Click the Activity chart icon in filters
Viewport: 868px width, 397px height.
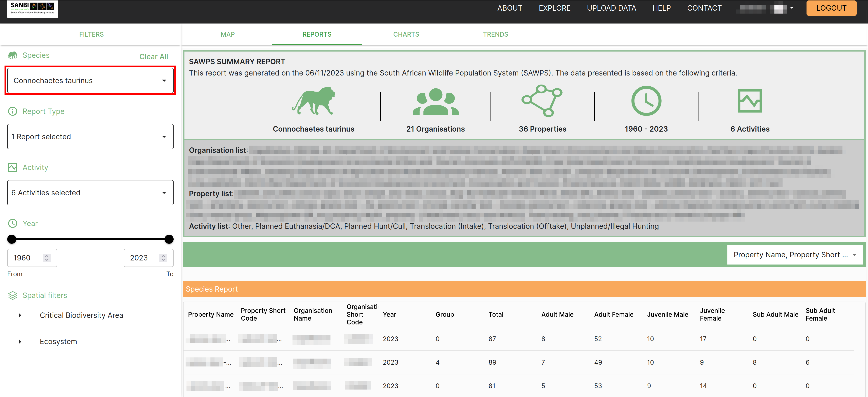pos(12,168)
